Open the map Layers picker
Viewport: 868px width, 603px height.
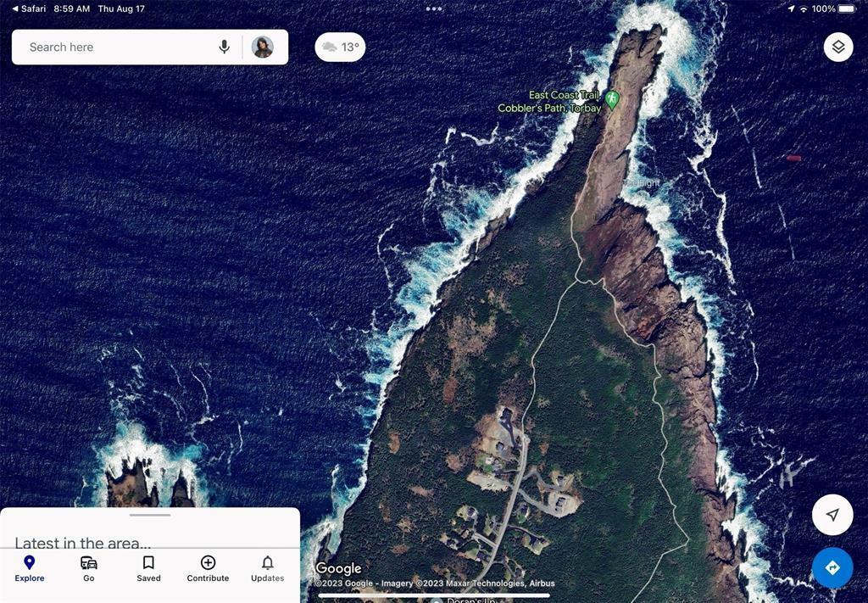tap(837, 47)
